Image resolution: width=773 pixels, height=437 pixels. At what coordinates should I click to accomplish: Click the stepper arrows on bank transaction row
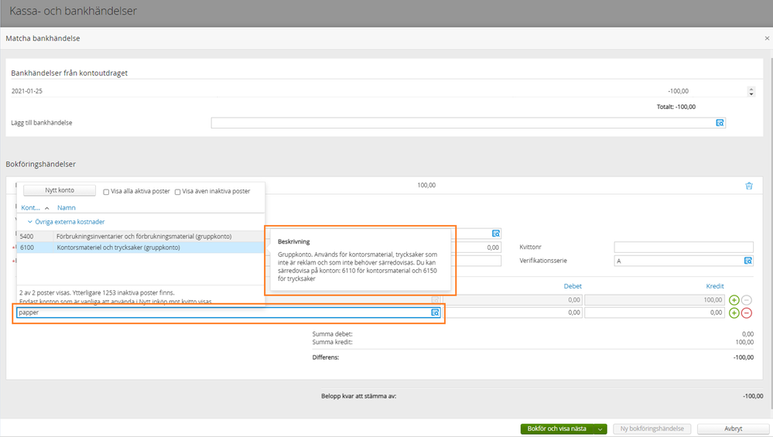coord(751,92)
